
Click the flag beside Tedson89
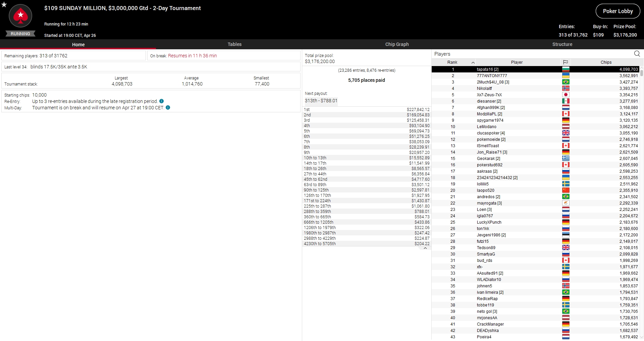[566, 248]
